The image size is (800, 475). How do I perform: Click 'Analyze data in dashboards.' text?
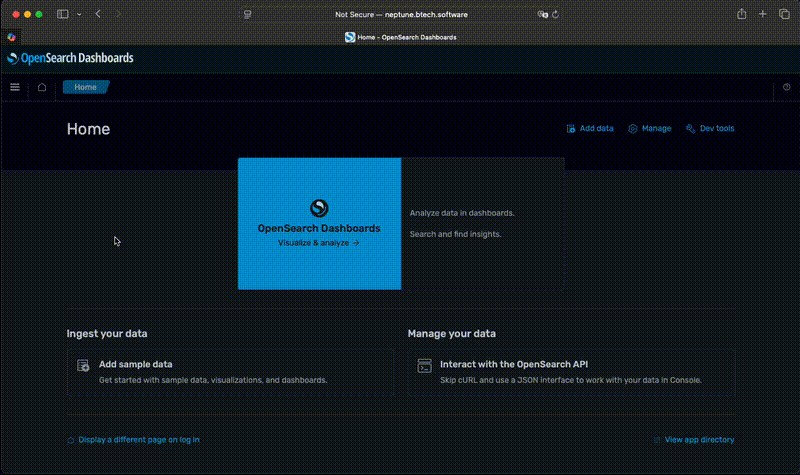point(462,213)
